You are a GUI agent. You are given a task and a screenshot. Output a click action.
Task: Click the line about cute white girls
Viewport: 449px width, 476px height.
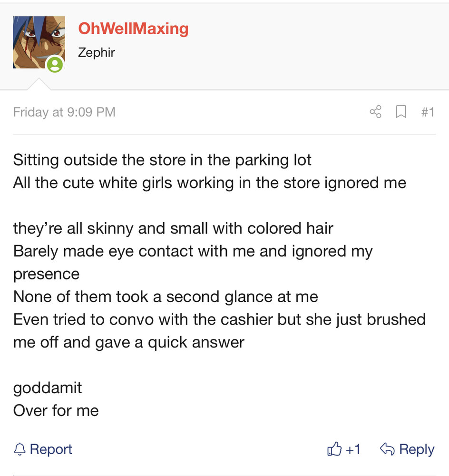[x=210, y=183]
